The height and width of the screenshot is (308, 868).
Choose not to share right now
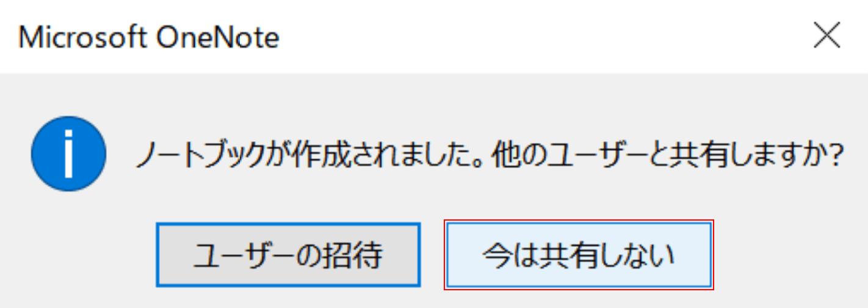point(579,255)
